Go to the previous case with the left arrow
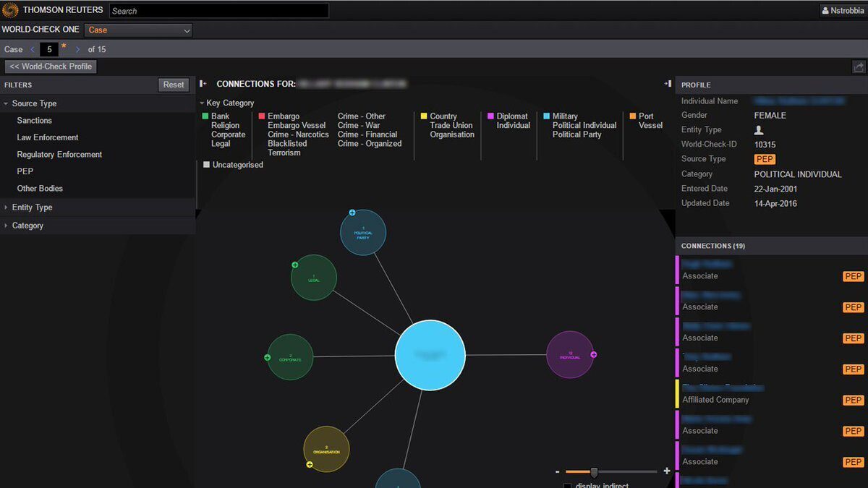 click(x=32, y=49)
